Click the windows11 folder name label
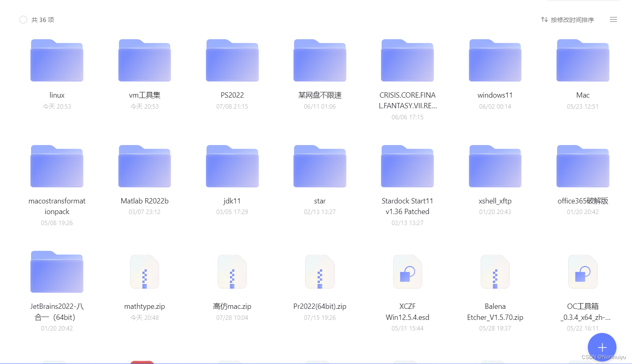The height and width of the screenshot is (364, 632). [x=495, y=95]
